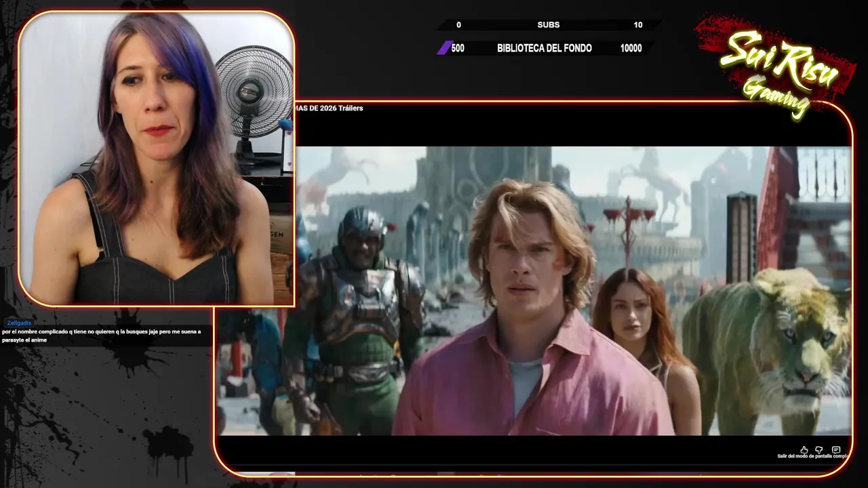Click the 'BIBLIOTECA DEL FONDO' goal label
This screenshot has height=488, width=868.
pyautogui.click(x=545, y=48)
